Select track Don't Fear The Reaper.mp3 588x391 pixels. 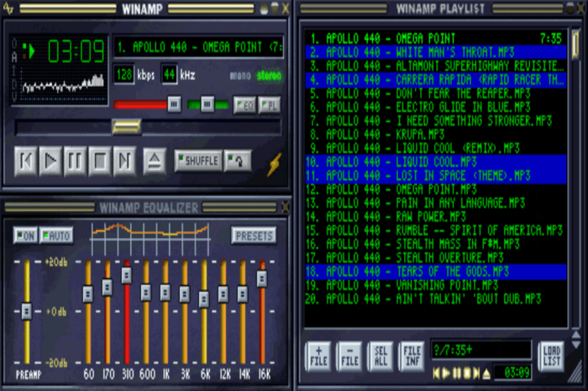point(435,93)
